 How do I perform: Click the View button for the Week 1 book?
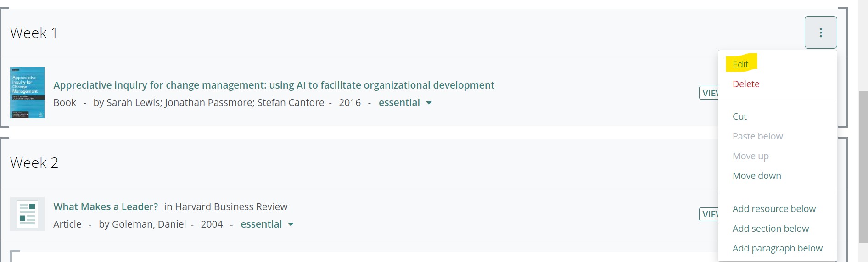[709, 93]
